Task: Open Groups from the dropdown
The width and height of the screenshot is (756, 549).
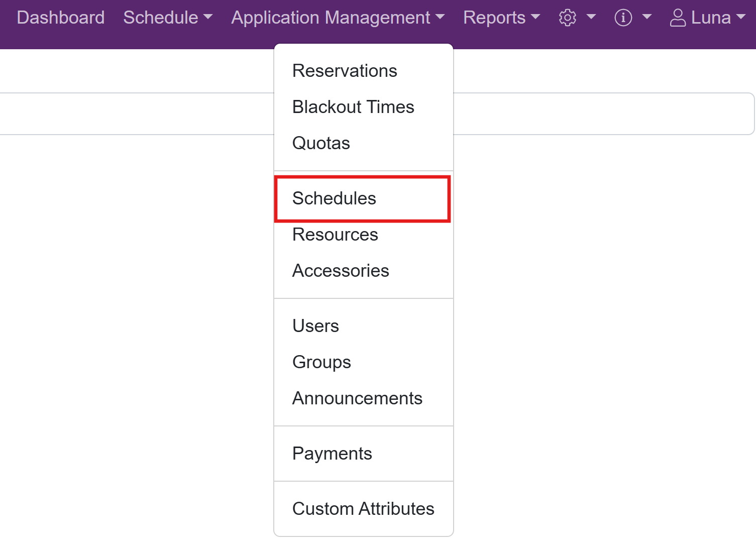Action: [x=321, y=362]
